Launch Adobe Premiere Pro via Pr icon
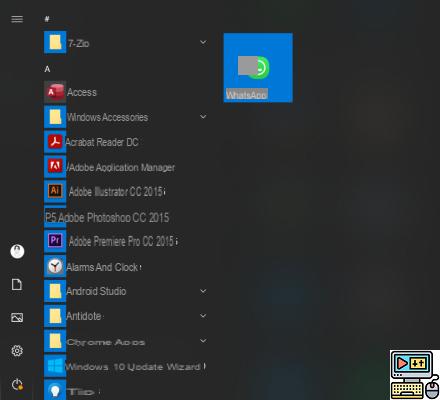Viewport: 440px width, 400px height. point(55,241)
